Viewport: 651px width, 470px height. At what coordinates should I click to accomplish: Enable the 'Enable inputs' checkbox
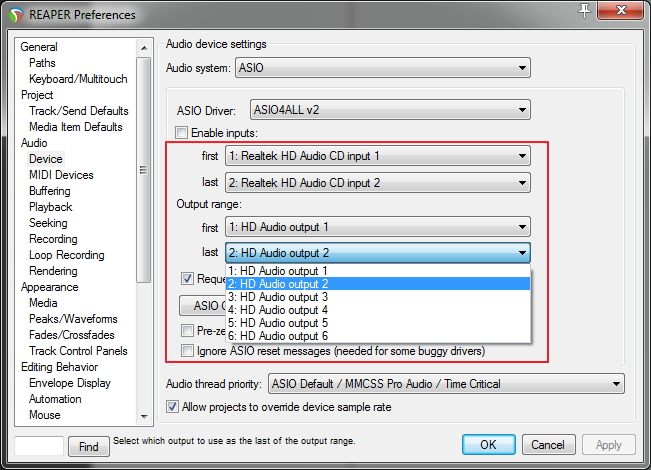tap(182, 133)
